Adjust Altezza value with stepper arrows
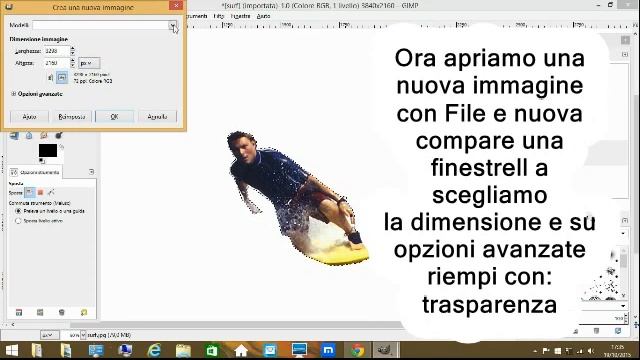The image size is (640, 360). [73, 63]
